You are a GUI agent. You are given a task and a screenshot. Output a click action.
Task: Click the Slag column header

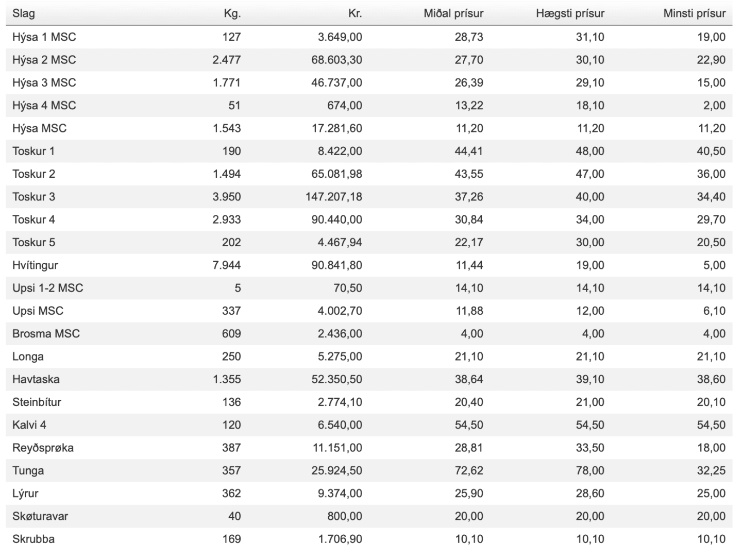click(x=24, y=13)
